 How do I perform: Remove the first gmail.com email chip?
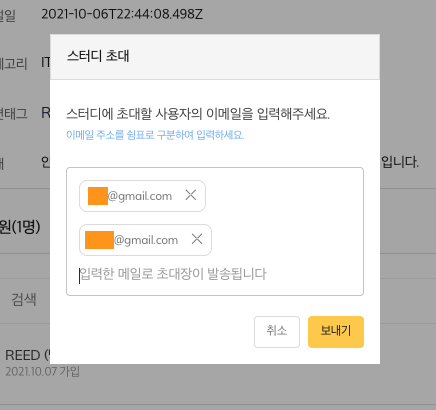click(191, 195)
